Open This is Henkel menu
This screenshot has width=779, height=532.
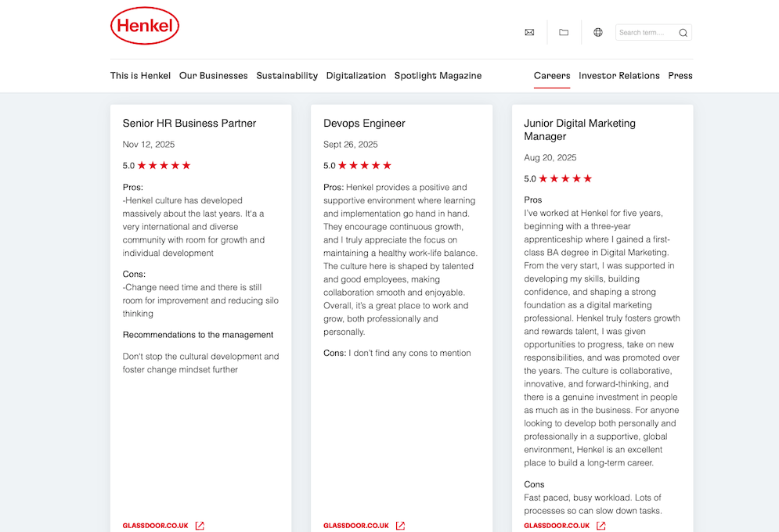pyautogui.click(x=140, y=76)
